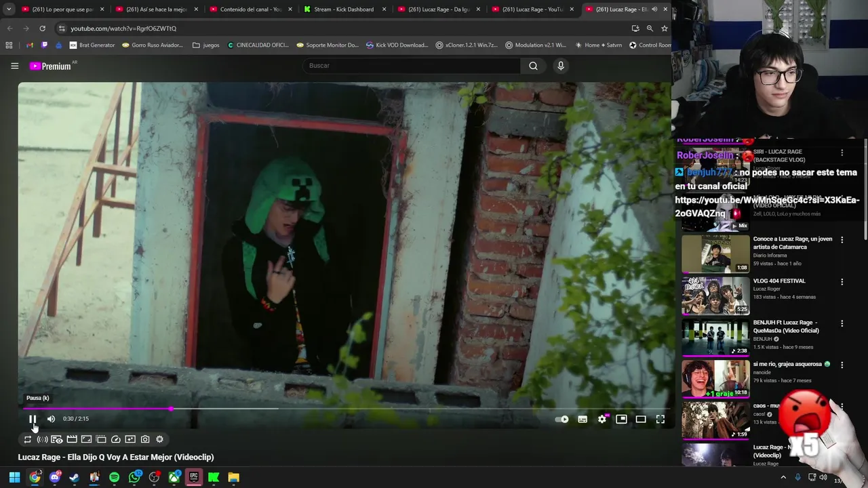The width and height of the screenshot is (868, 488).
Task: Open the Kick VOD Download bookmark
Action: tap(397, 45)
